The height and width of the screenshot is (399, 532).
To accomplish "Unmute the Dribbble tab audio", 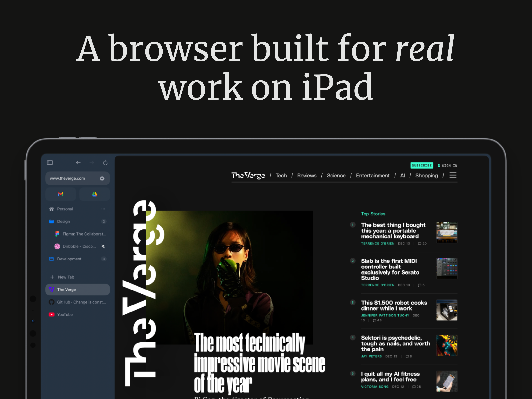I will [x=103, y=246].
